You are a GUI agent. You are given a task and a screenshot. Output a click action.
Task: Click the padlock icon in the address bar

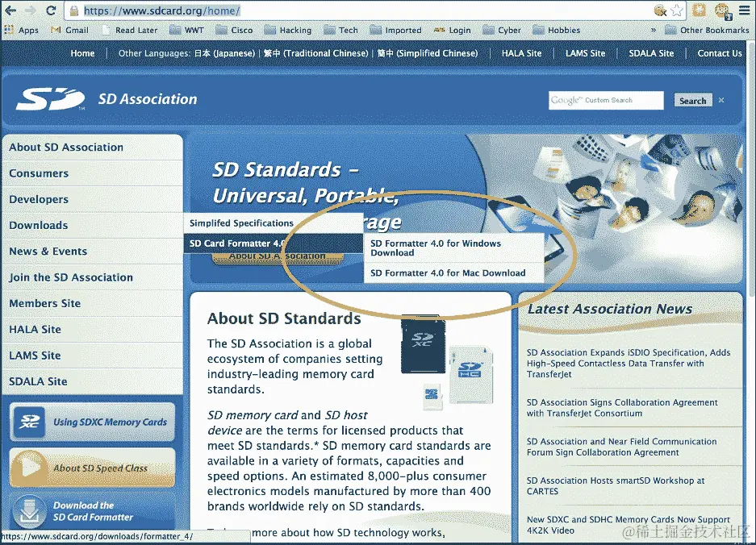[73, 10]
